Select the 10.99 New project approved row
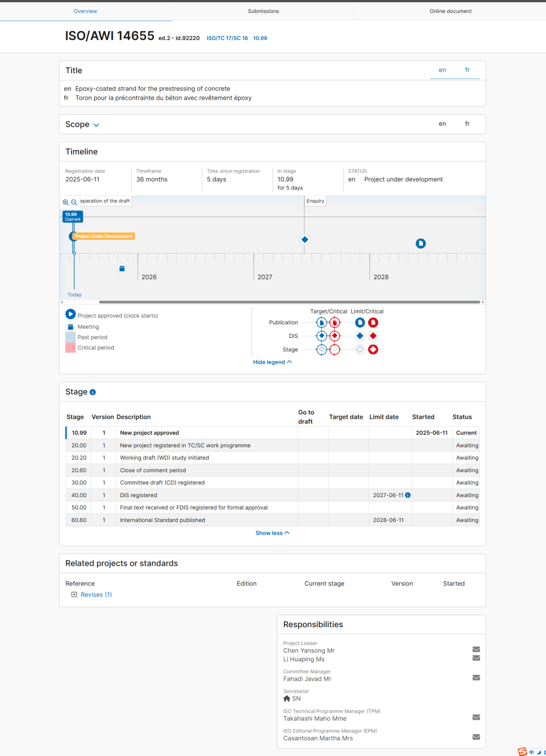 [272, 433]
